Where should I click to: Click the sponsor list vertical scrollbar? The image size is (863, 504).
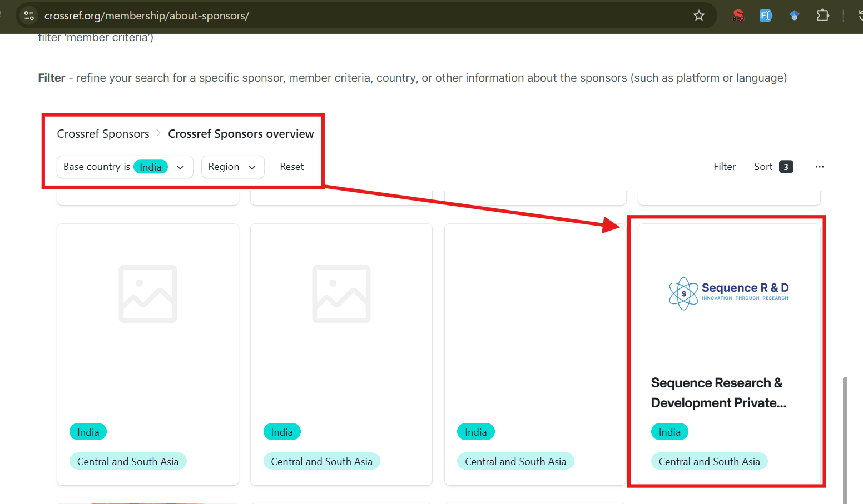point(845,439)
